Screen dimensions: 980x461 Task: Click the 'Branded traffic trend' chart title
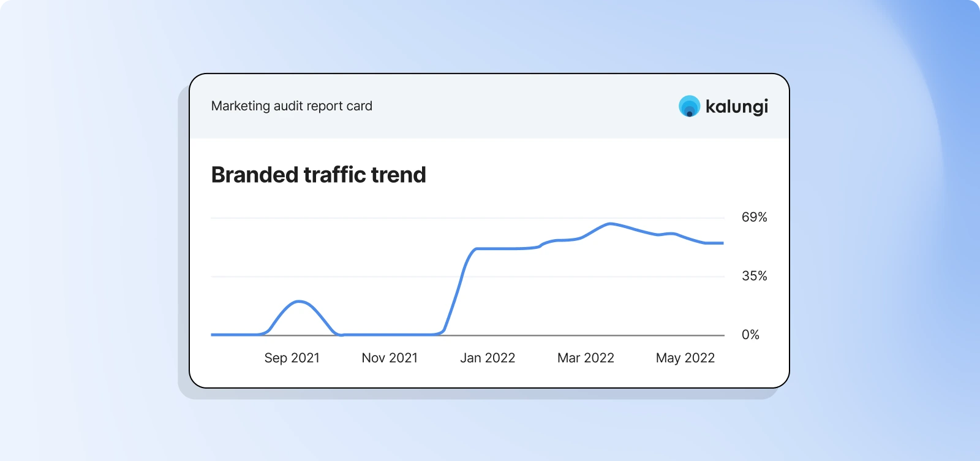pos(318,175)
